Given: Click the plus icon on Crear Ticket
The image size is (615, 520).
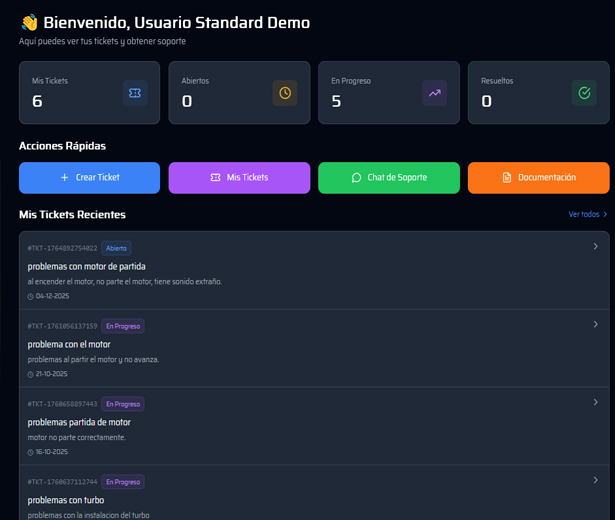Looking at the screenshot, I should [65, 177].
